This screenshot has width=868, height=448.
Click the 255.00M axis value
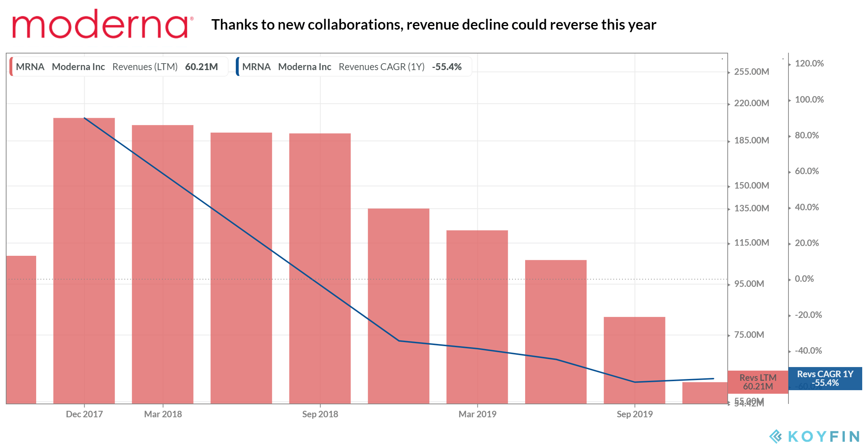pyautogui.click(x=752, y=72)
